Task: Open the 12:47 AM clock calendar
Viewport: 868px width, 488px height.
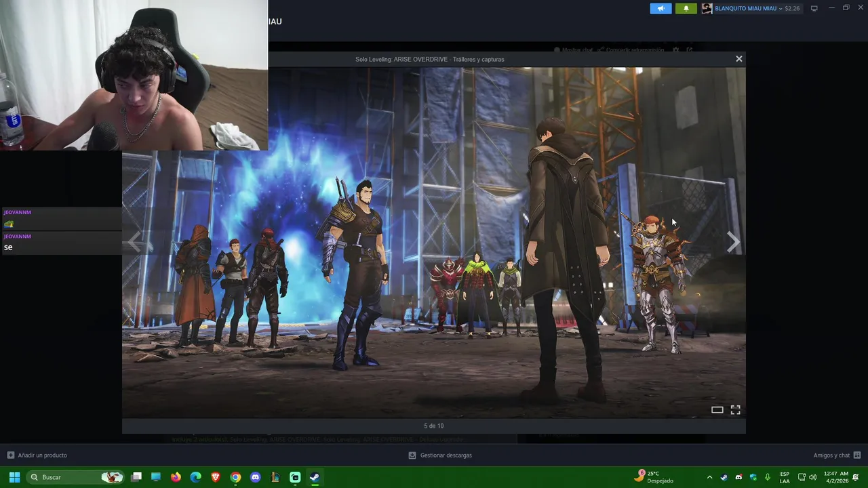Action: coord(835,477)
